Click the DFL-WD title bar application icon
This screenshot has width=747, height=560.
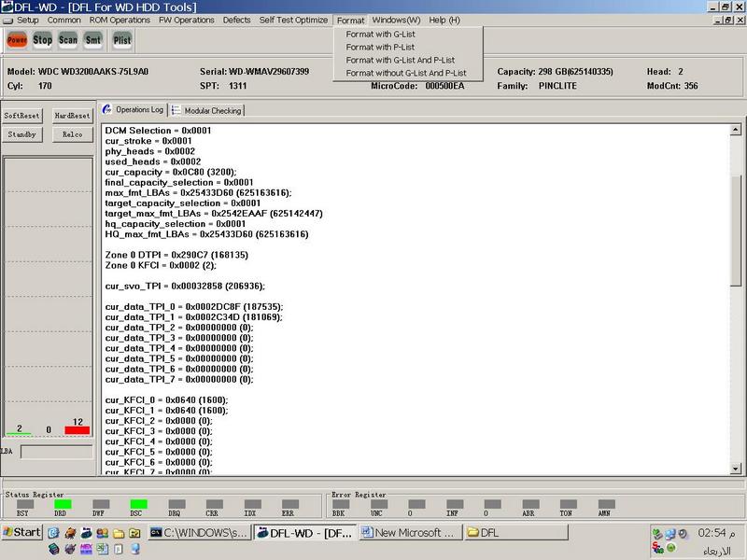(x=7, y=7)
